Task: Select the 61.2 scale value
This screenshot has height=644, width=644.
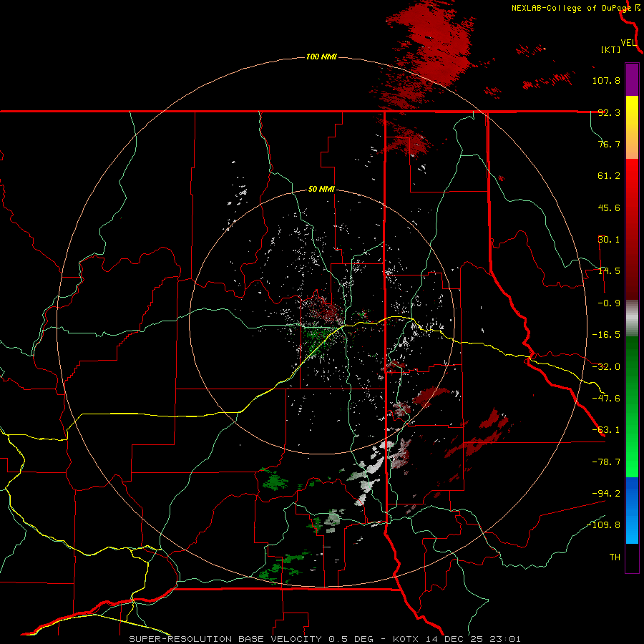Action: 609,176
